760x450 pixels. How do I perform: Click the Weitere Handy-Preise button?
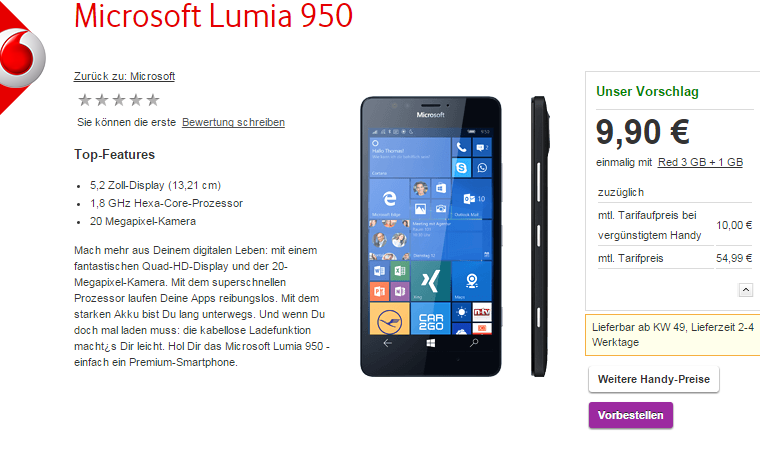[x=653, y=379]
